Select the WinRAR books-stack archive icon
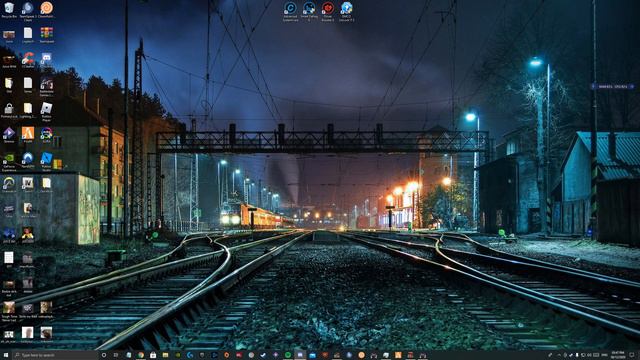 click(47, 35)
